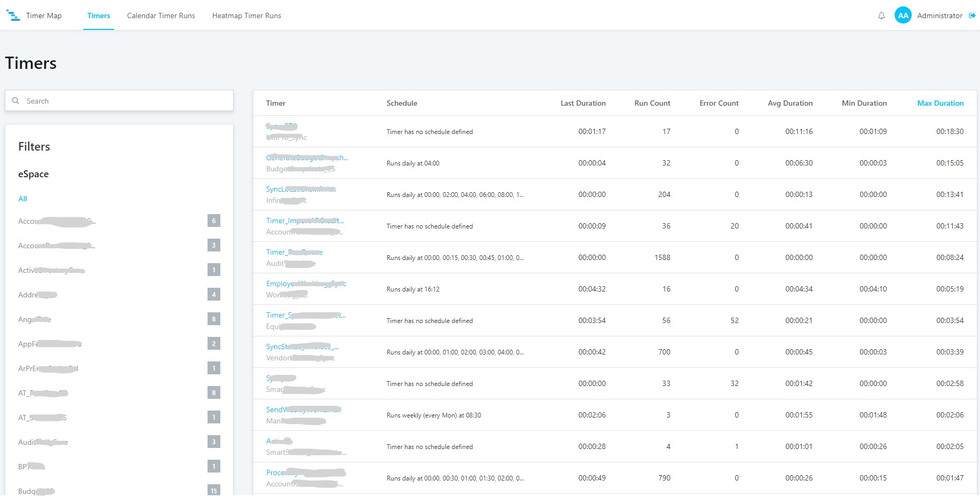The image size is (980, 496).
Task: Click the app logo in the top-left
Action: point(13,15)
